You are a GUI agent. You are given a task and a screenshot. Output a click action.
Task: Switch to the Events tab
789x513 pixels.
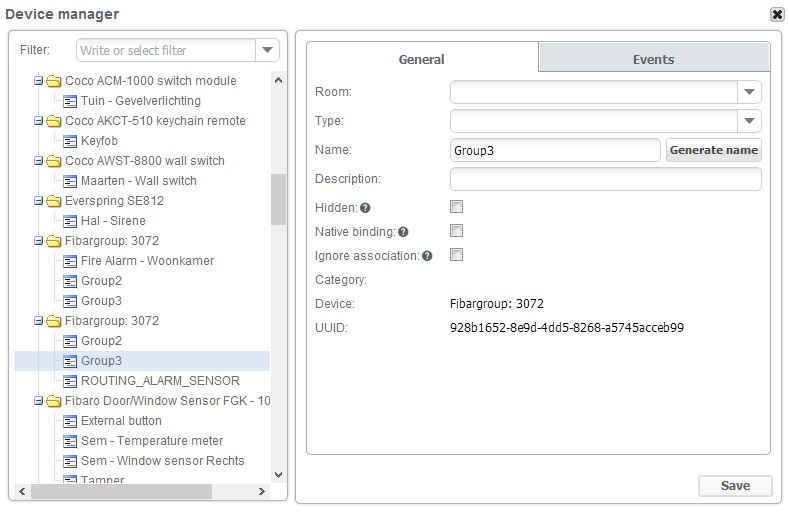click(653, 59)
